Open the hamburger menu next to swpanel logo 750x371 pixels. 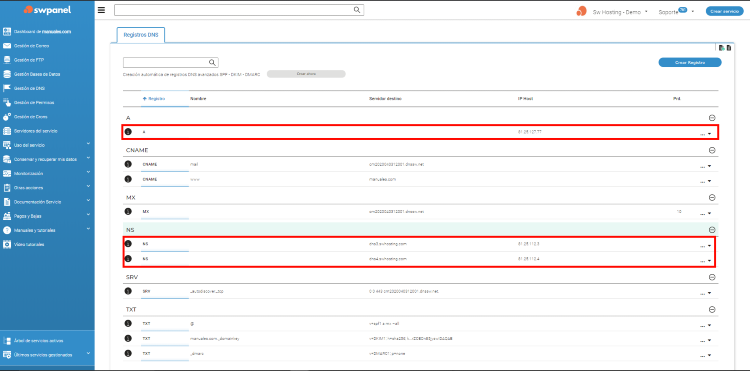coord(101,10)
